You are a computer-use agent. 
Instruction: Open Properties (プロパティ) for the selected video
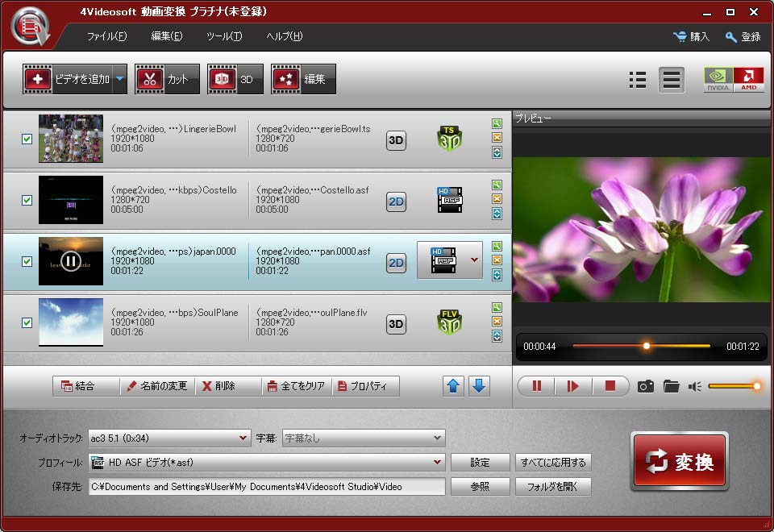pos(365,386)
